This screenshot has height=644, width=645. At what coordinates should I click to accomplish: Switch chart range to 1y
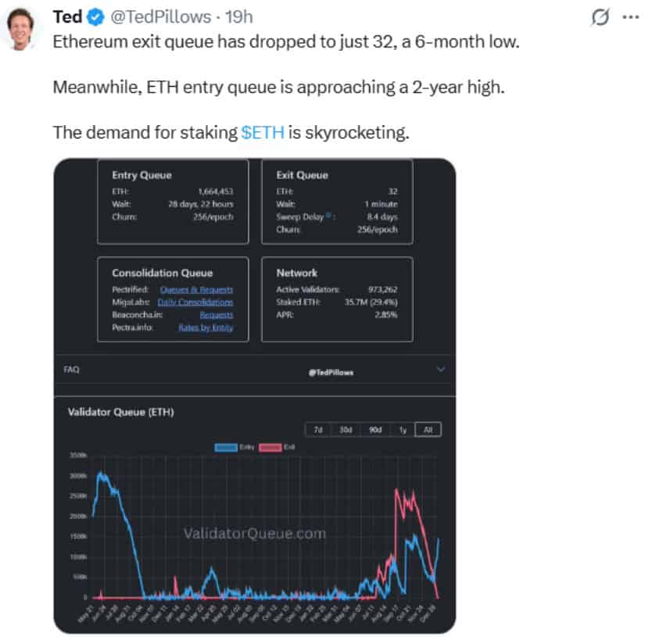pos(400,429)
